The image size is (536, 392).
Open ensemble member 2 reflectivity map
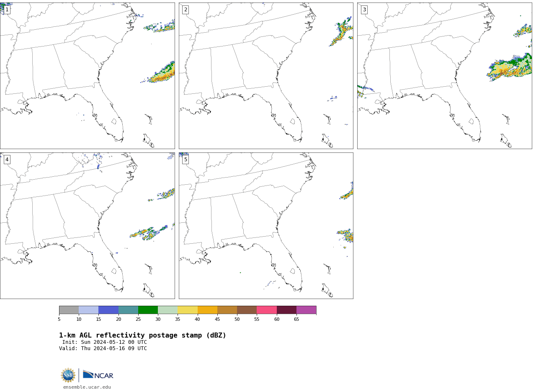point(266,76)
